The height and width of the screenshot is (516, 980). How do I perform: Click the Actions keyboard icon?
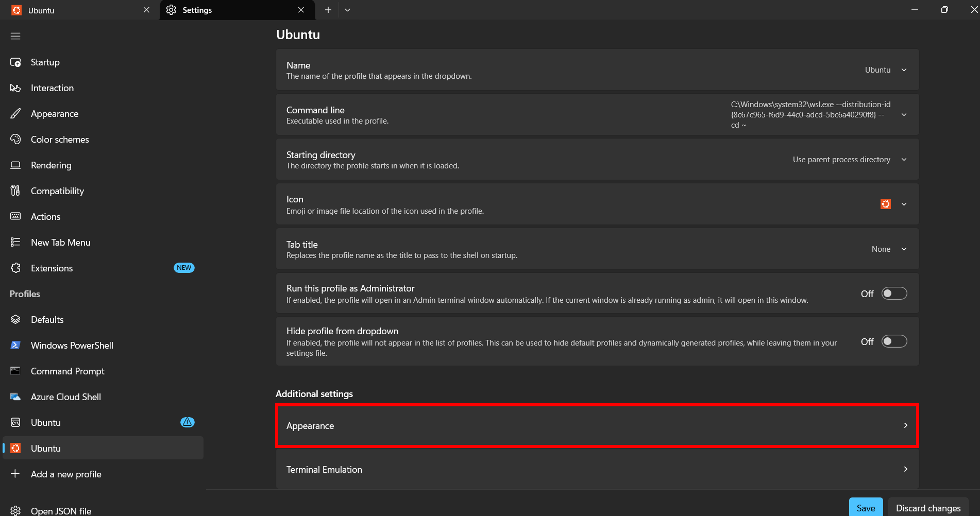coord(15,217)
